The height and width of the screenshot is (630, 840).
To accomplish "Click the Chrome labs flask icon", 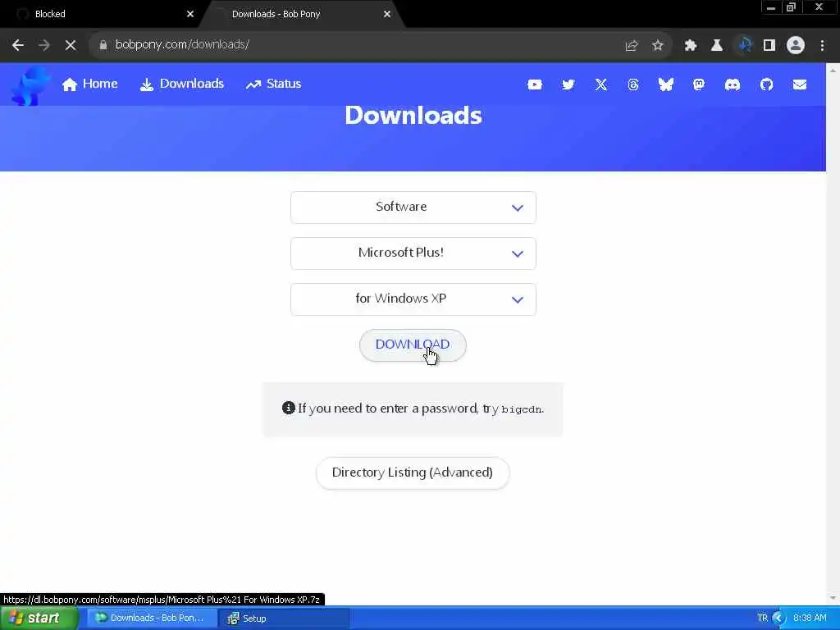I will click(x=717, y=46).
